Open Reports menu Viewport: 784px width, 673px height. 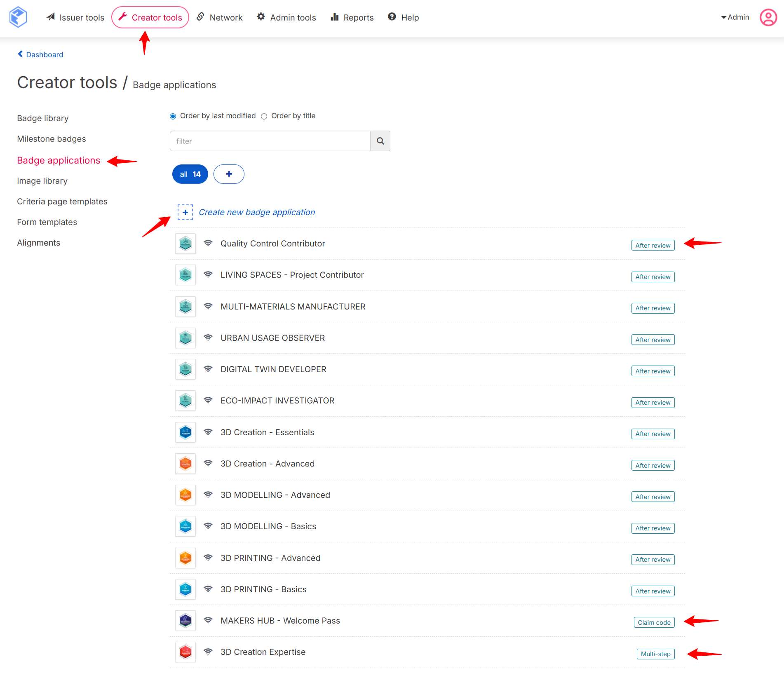click(x=352, y=17)
